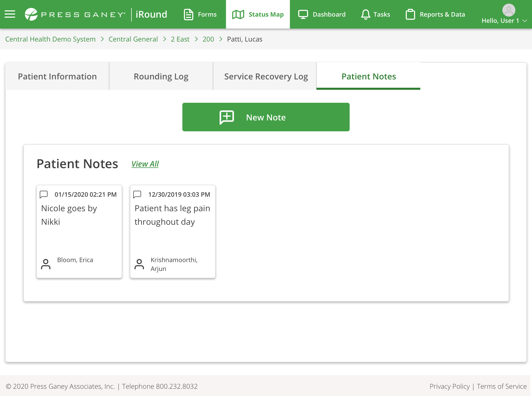Open the Patient has leg pain note card

point(173,231)
